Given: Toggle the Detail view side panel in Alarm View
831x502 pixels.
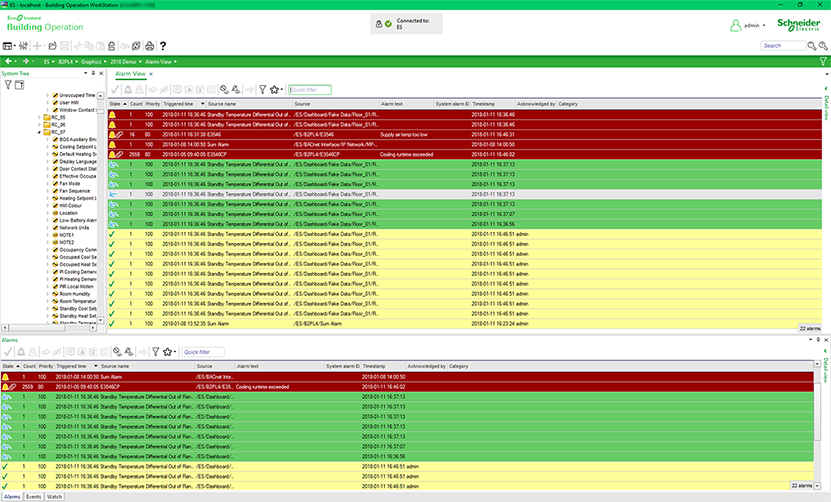Looking at the screenshot, I should [825, 101].
